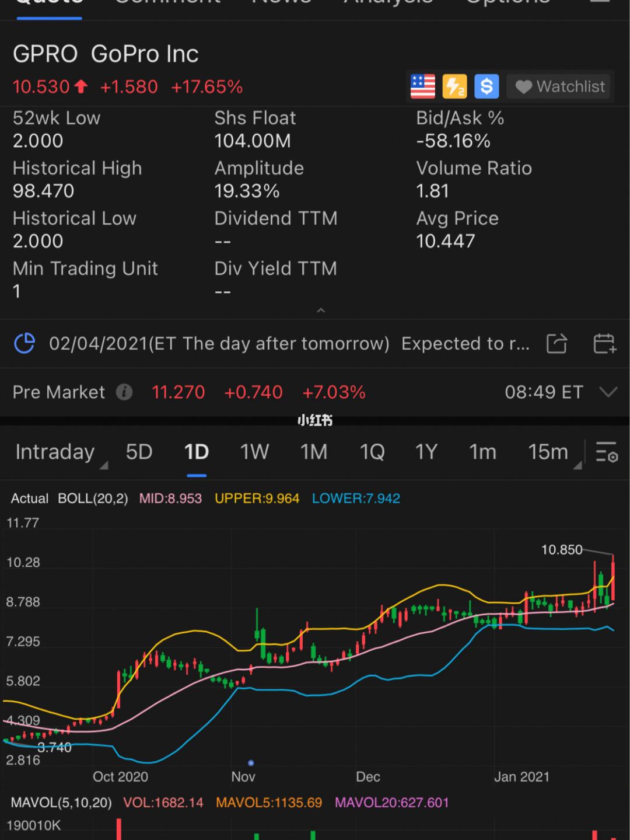Tap the +17.65% change value
This screenshot has height=840, width=630.
click(x=207, y=87)
